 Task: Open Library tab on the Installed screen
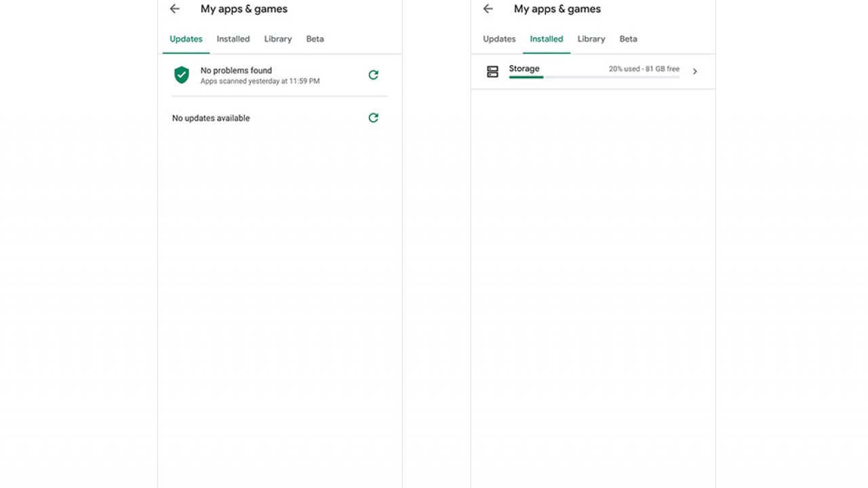point(591,39)
